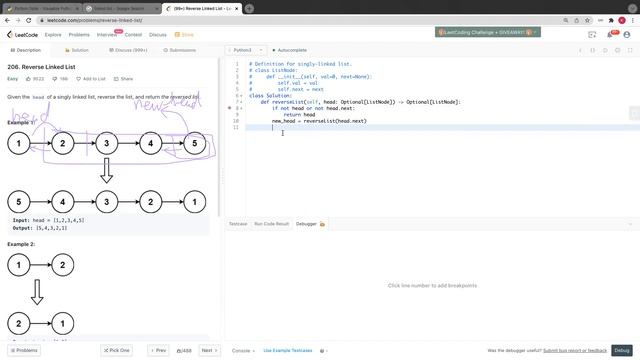The height and width of the screenshot is (360, 640).
Task: Click the zoom magnifier icon in address bar
Action: click(566, 20)
